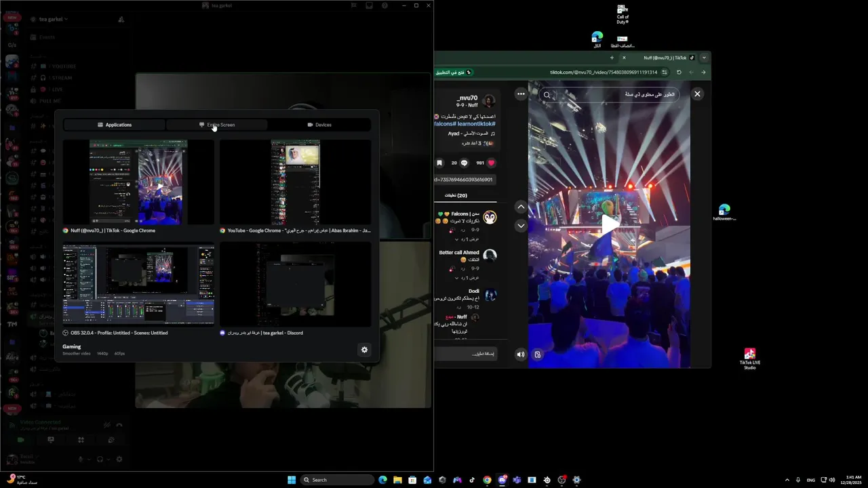
Task: Open Google Chrome from the taskbar
Action: (x=487, y=480)
